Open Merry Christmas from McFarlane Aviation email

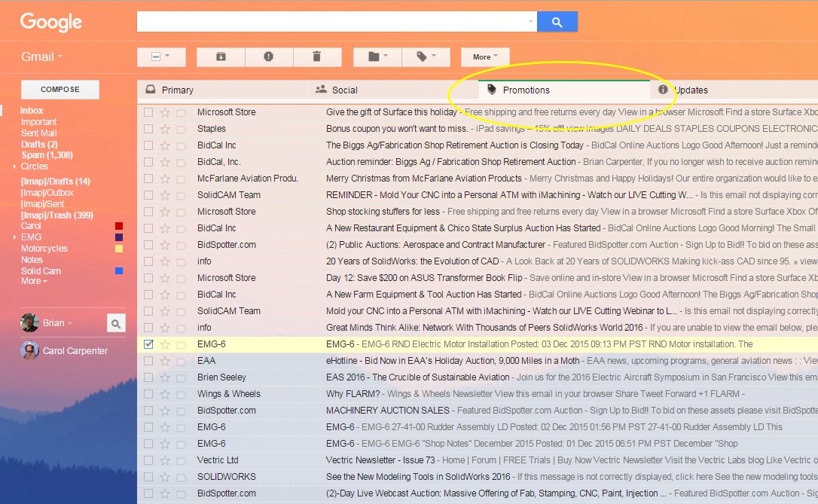click(x=478, y=179)
